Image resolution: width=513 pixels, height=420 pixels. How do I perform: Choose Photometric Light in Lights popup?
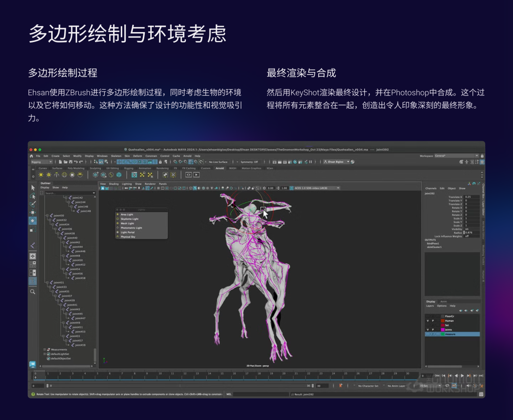(x=142, y=228)
